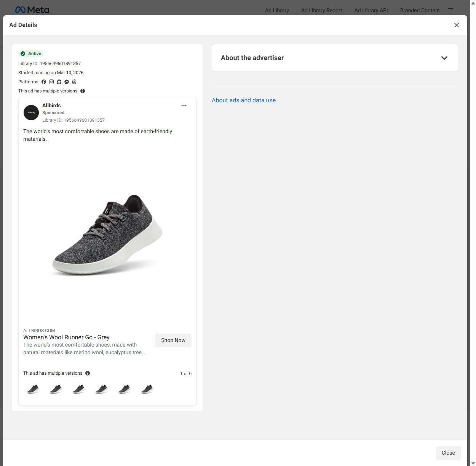Click the Allbirds profile avatar
This screenshot has width=476, height=466.
coord(31,113)
